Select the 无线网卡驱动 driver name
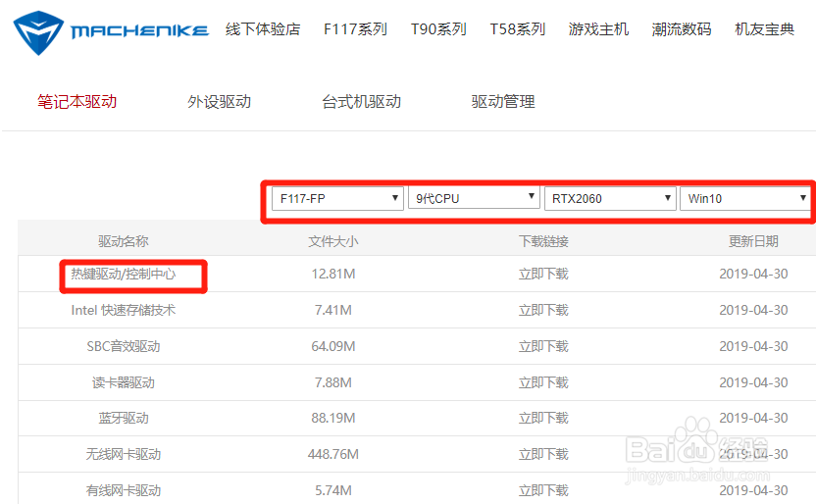The width and height of the screenshot is (816, 504). (x=124, y=455)
